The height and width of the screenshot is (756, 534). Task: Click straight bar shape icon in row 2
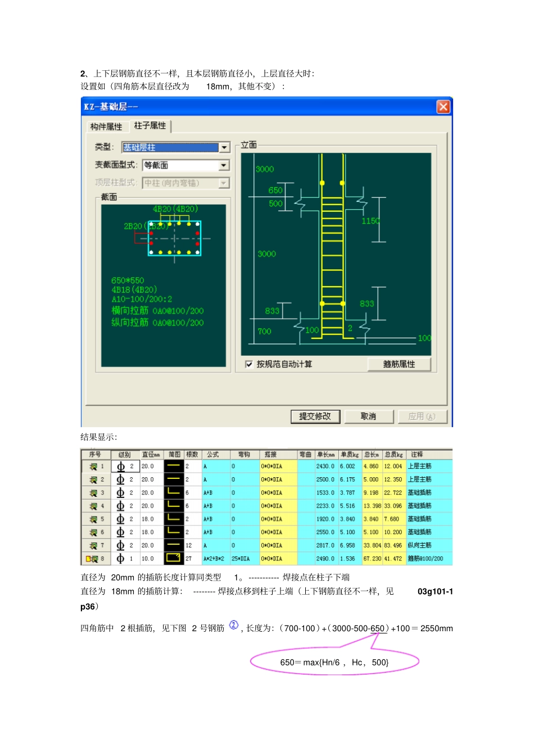pos(174,479)
